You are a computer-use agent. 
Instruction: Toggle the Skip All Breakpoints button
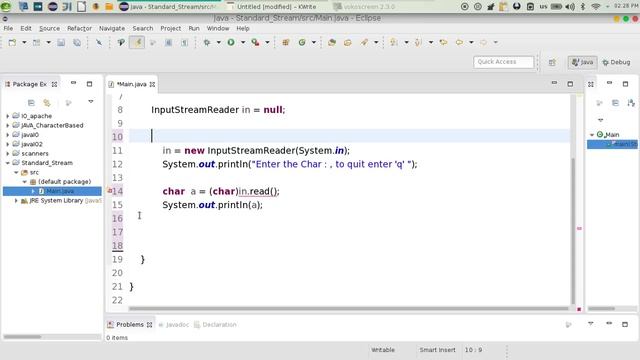(99, 42)
